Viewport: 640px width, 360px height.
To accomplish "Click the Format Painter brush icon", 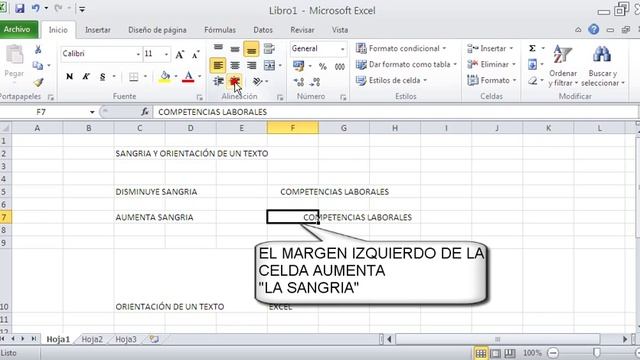I will coord(38,82).
